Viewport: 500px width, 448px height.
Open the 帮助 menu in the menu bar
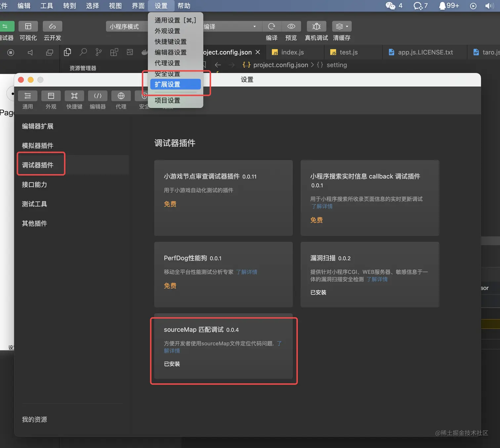coord(184,6)
